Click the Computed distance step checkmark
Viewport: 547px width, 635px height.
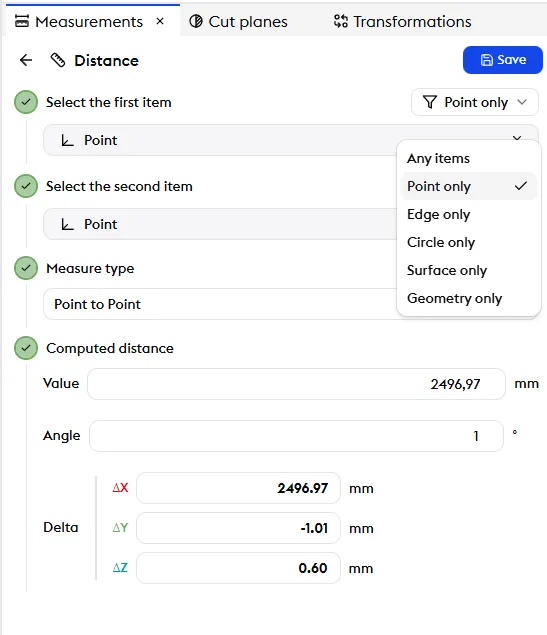26,348
